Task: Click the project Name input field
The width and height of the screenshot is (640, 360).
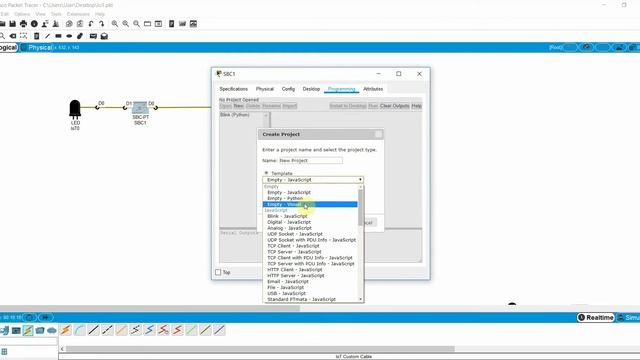Action: tap(311, 160)
